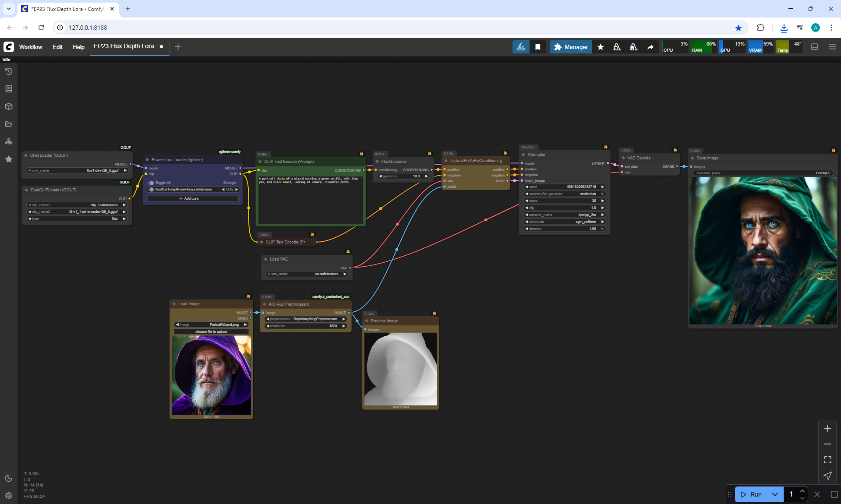The height and width of the screenshot is (504, 841).
Task: Switch the Toggle All lora switch
Action: click(152, 183)
